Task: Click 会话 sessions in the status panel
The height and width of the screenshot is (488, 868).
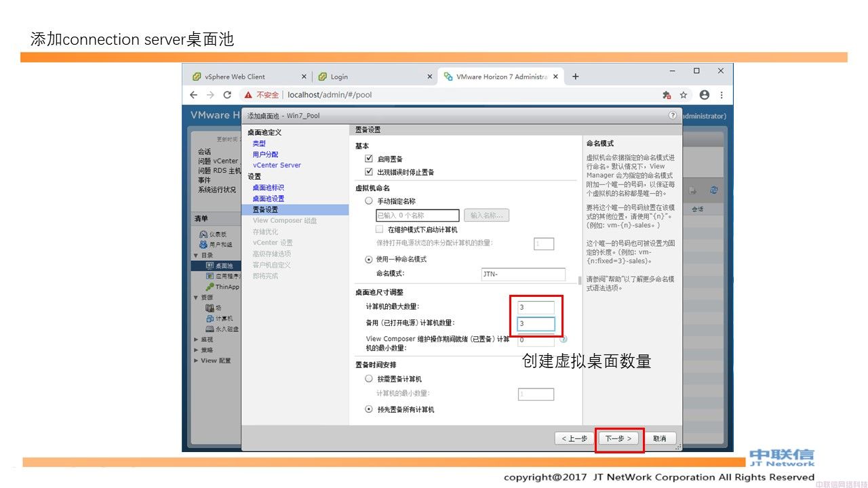Action: pos(204,152)
